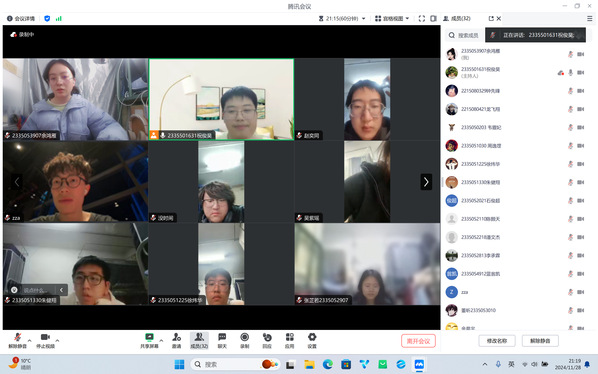Go to previous page of video grid
Screen dimensions: 598x374
click(16, 182)
